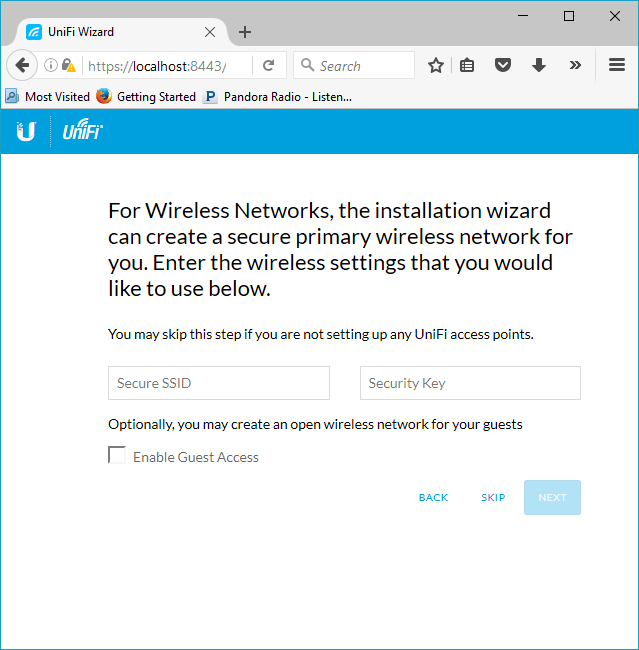Viewport: 639px width, 650px height.
Task: Click the site info icon in the address bar
Action: [50, 66]
